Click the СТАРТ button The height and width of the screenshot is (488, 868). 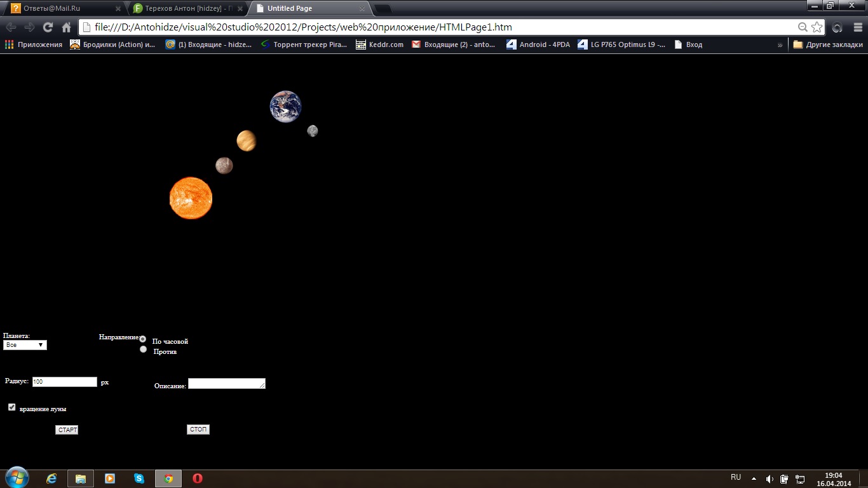tap(67, 430)
